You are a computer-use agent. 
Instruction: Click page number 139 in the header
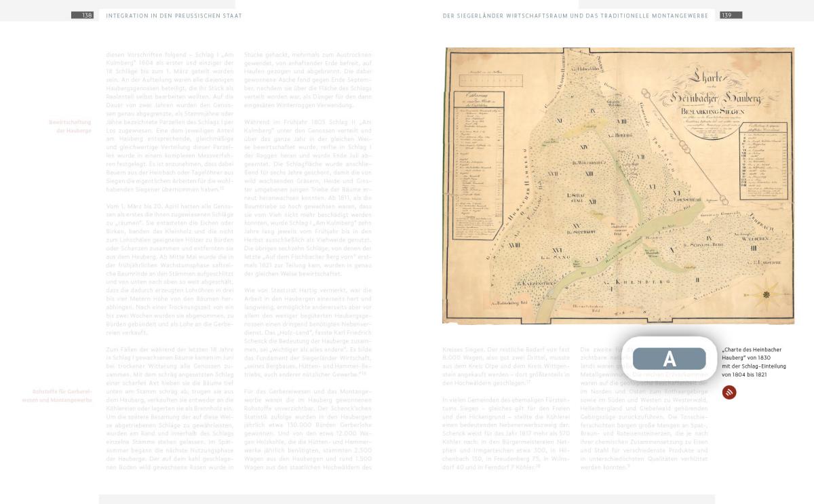[x=731, y=15]
